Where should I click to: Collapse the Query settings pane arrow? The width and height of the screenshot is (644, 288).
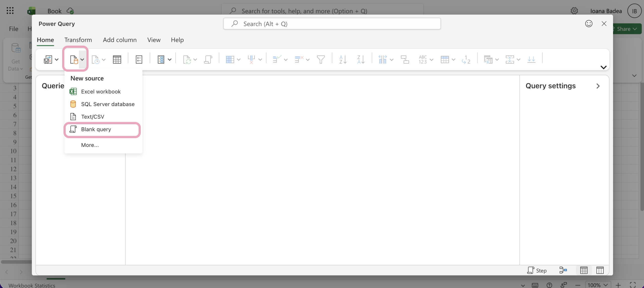pos(598,86)
